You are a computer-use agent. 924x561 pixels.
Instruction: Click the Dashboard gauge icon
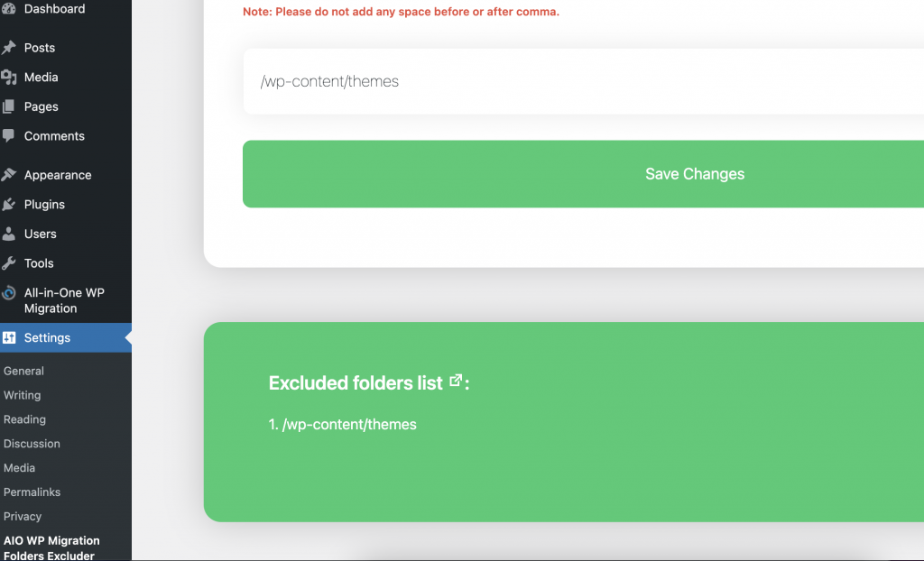(9, 9)
